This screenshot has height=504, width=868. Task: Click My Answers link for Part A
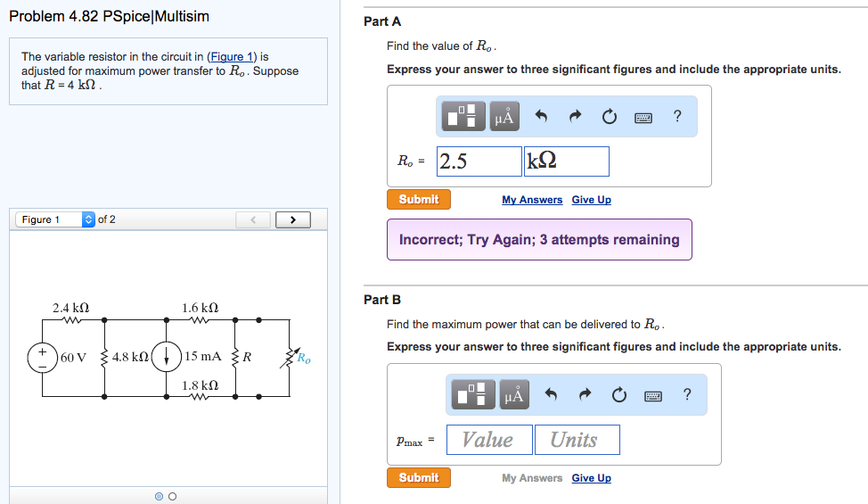click(532, 200)
